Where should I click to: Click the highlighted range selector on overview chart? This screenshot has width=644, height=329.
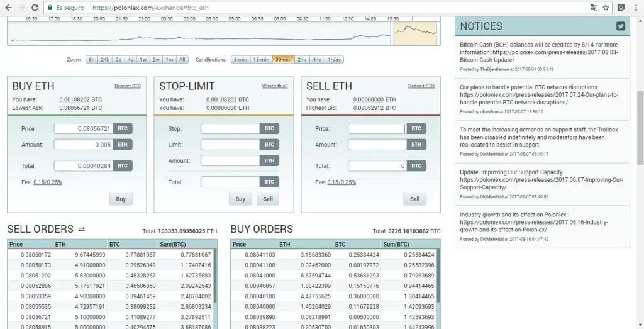tap(415, 34)
